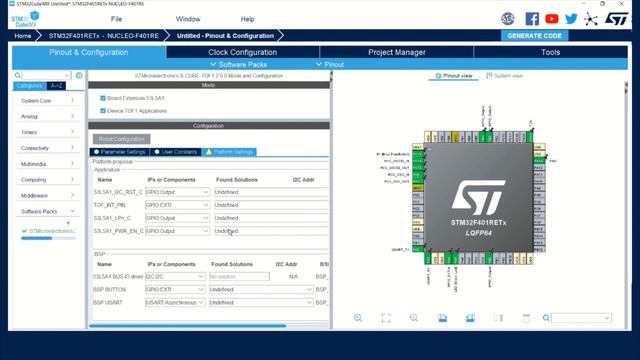Expand Software Packs dropdown in blue bar
The image size is (640, 360).
(238, 64)
